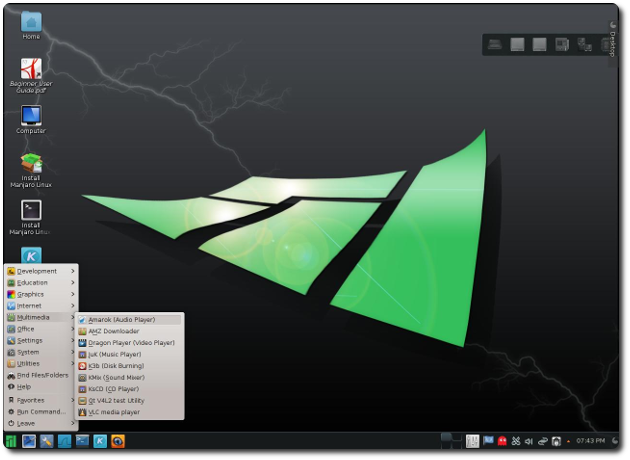Launch the terminal icon in the taskbar
This screenshot has height=460, width=630.
pos(82,441)
